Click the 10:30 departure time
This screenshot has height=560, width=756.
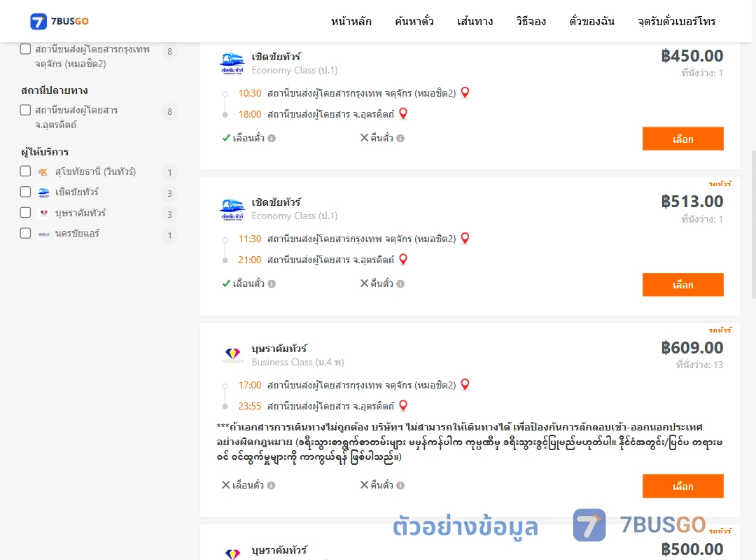point(250,93)
